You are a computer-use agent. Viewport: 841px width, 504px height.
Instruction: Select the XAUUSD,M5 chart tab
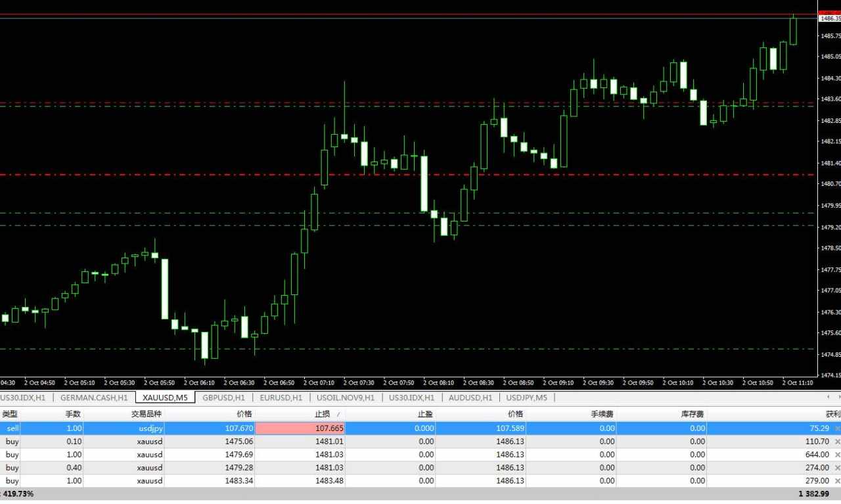coord(165,398)
